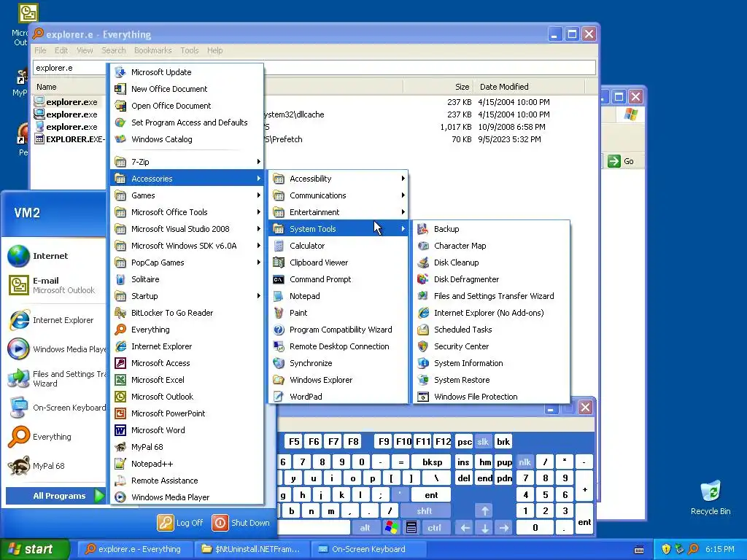This screenshot has width=747, height=560.
Task: Click the Everything search input field
Action: click(x=314, y=68)
